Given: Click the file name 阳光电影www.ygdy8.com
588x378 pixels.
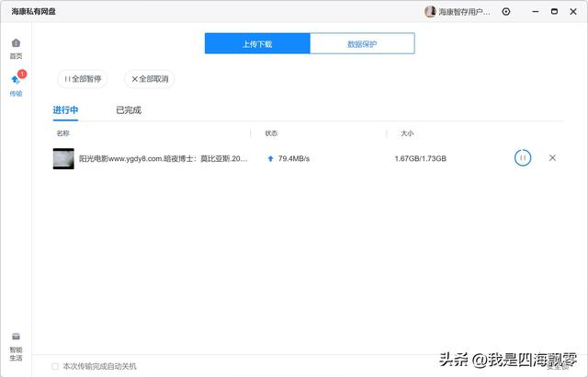Looking at the screenshot, I should point(164,159).
